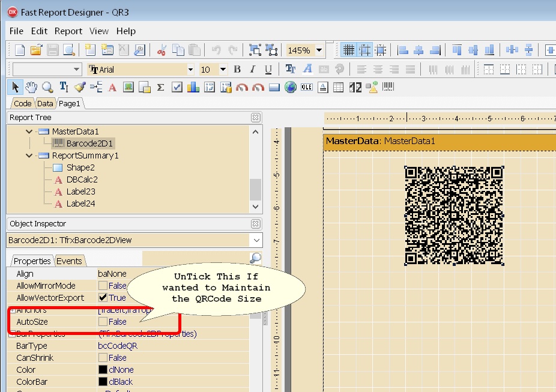Click the Cut scissors icon
This screenshot has width=556, height=392.
161,50
